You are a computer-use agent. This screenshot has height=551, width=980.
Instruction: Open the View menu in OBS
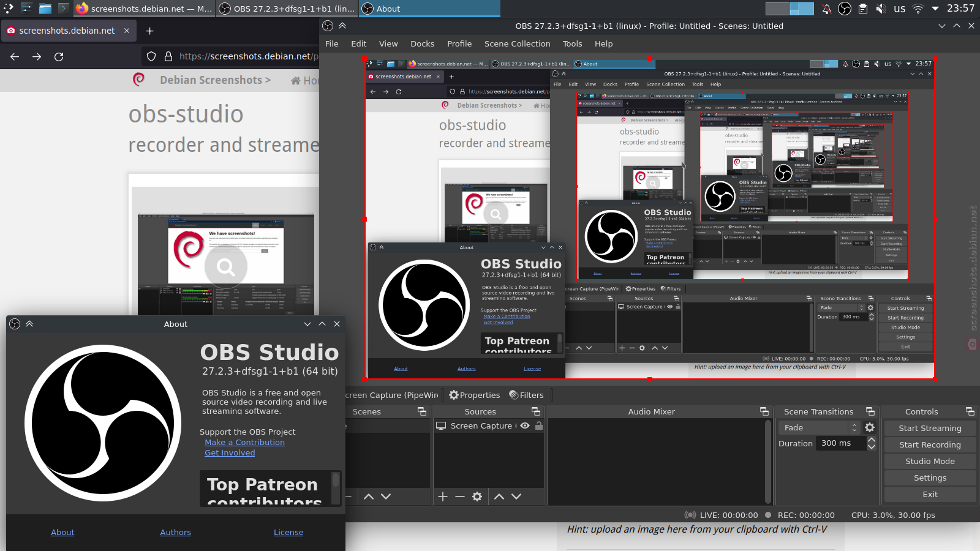(x=388, y=44)
